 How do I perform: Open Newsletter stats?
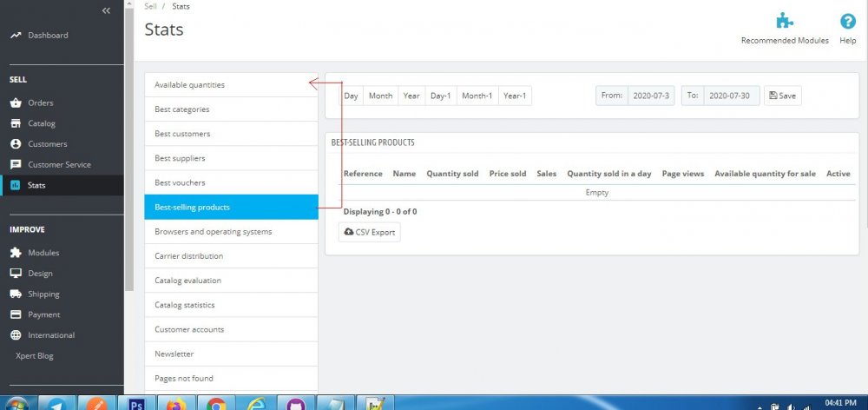[232, 354]
